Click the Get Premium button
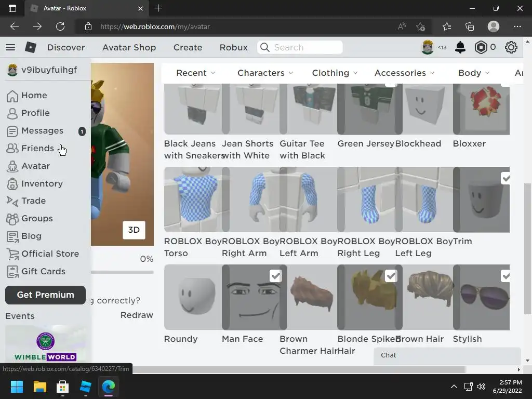 pos(46,295)
